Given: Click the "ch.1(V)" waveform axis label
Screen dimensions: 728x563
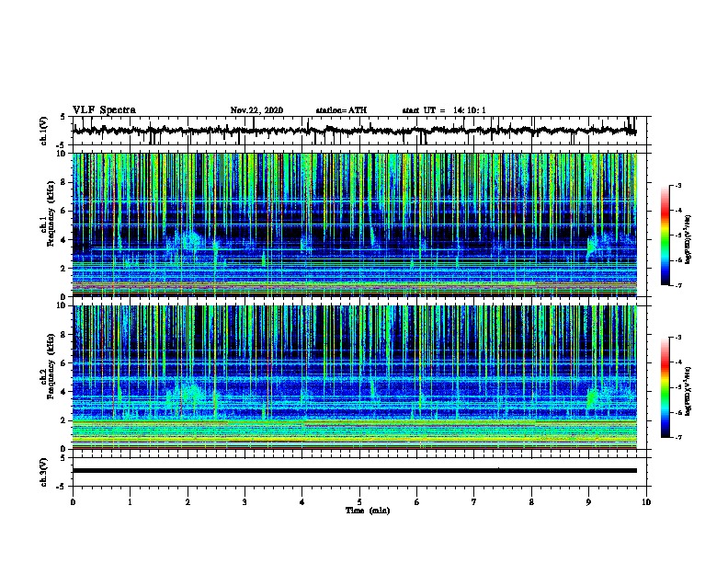Looking at the screenshot, I should 44,131.
